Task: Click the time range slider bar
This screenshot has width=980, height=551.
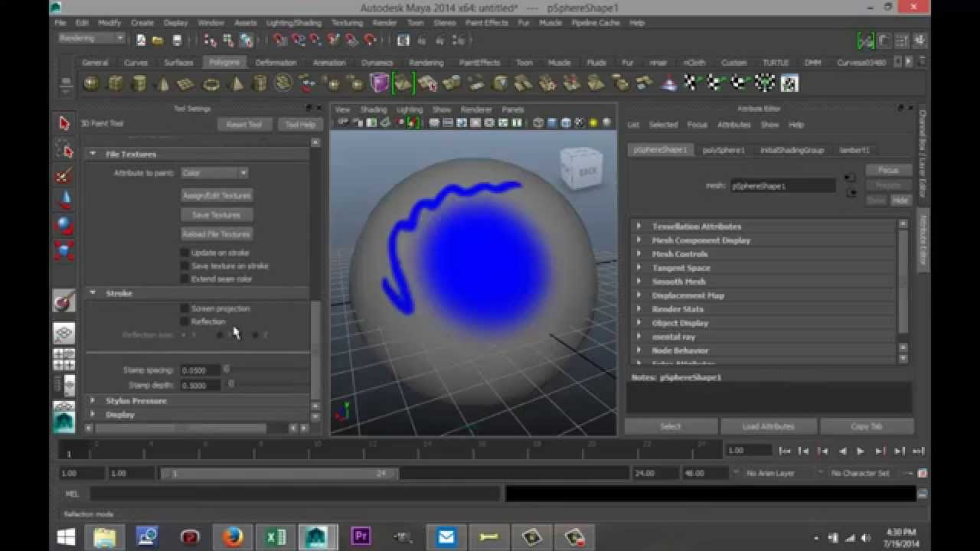Action: [x=280, y=474]
